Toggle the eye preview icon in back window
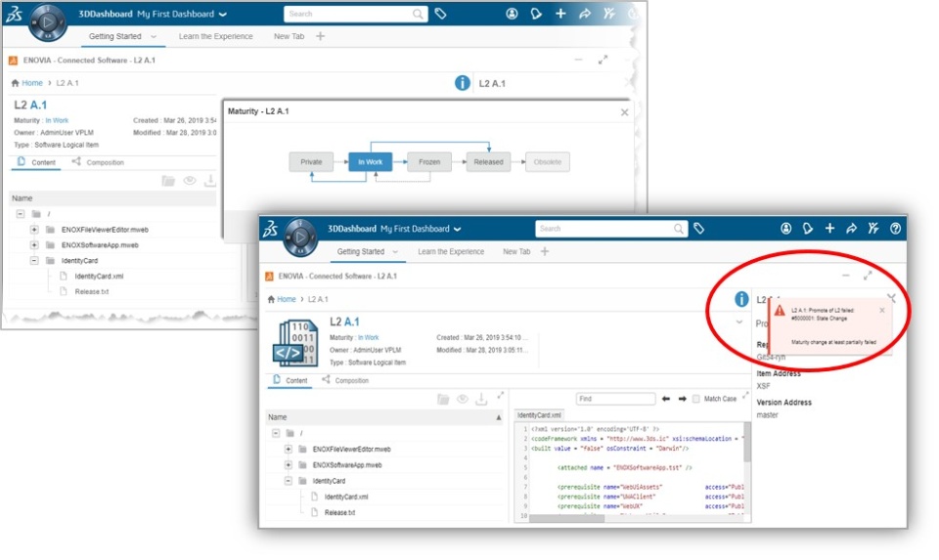 pos(190,181)
